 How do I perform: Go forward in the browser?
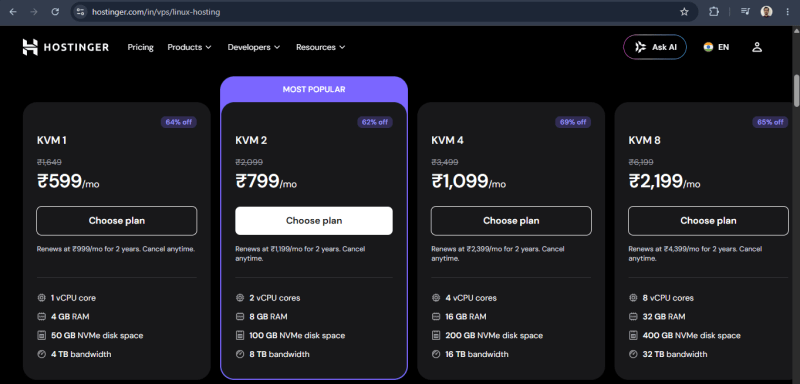[x=34, y=12]
